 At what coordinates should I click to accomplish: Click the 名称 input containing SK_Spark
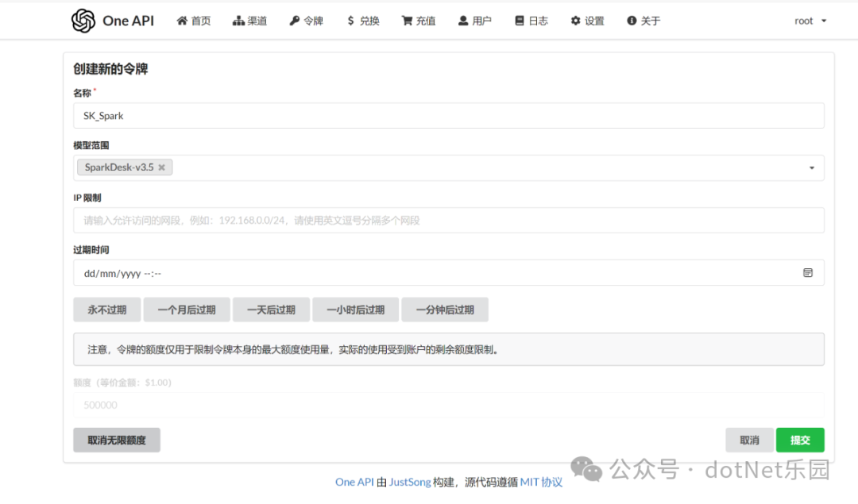449,116
